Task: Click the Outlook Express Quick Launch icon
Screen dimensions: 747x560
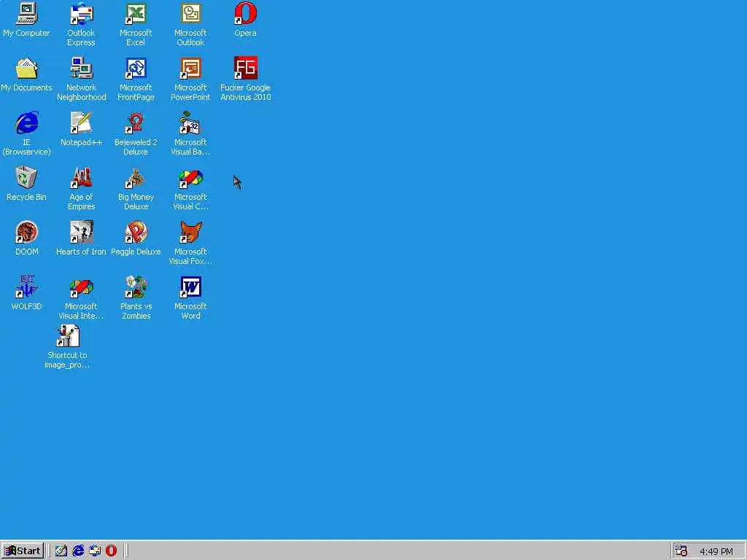Action: click(x=95, y=551)
